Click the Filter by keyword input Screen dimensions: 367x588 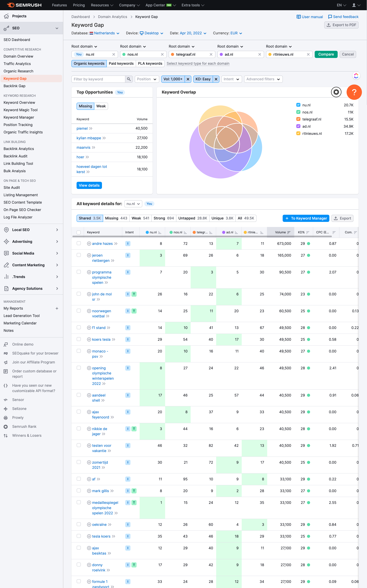98,79
